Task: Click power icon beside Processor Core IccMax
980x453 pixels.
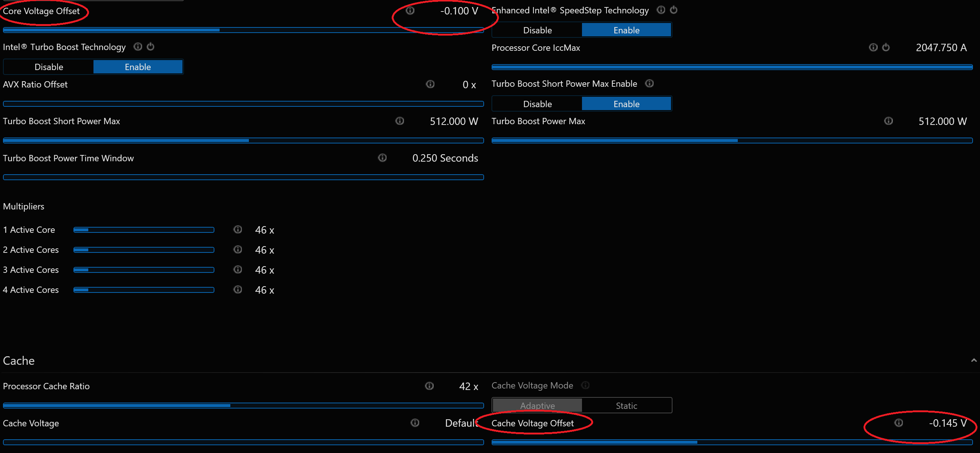Action: click(886, 47)
